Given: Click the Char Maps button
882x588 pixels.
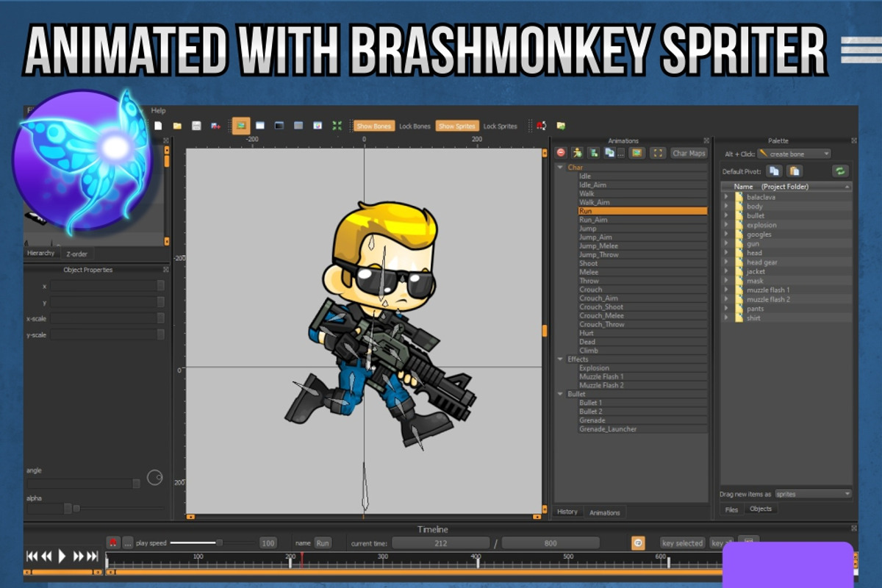Looking at the screenshot, I should point(689,153).
